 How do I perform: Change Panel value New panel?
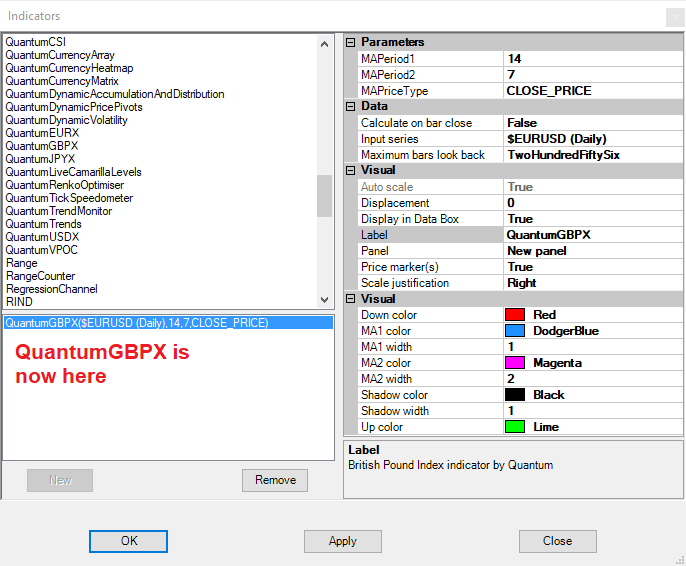[x=593, y=251]
